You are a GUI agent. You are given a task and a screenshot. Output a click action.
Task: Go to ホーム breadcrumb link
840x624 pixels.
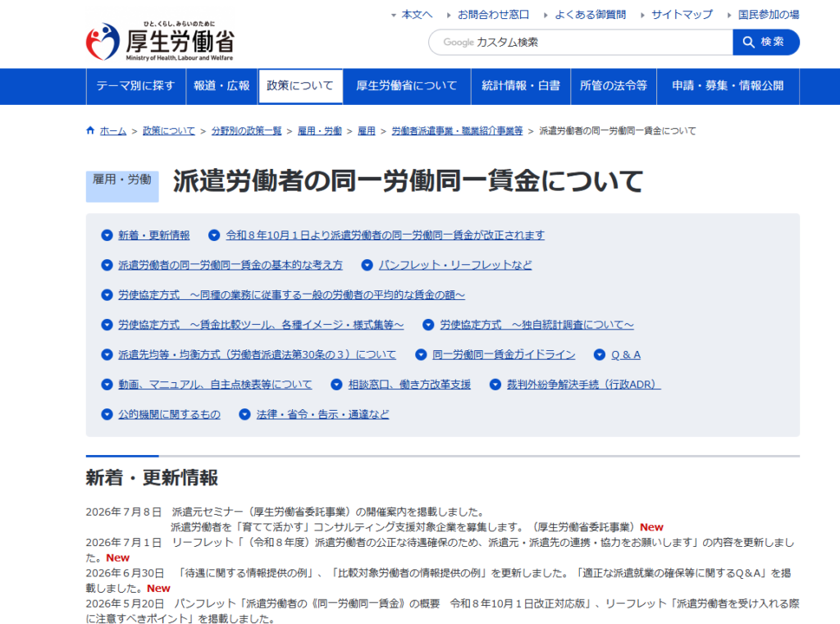pos(113,130)
